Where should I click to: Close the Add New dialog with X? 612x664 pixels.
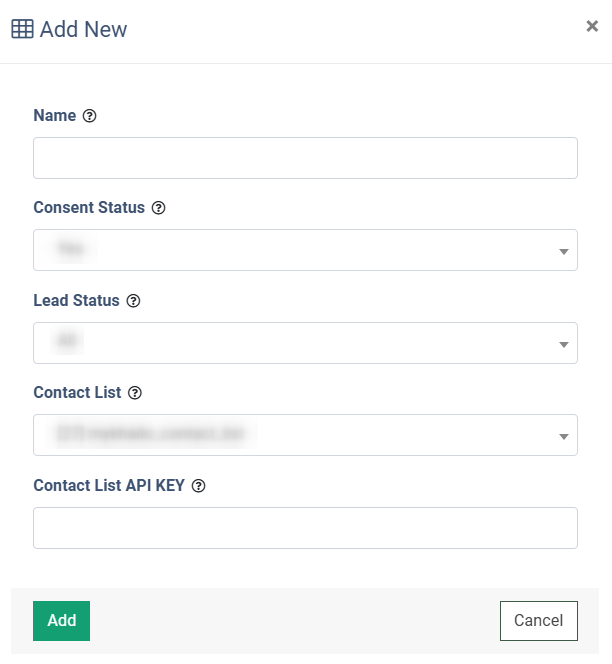pyautogui.click(x=592, y=27)
